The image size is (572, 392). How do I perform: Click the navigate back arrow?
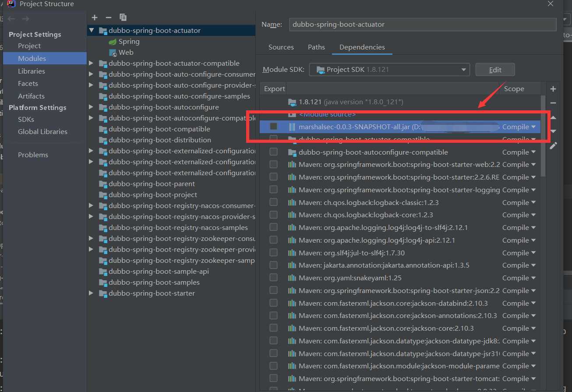click(11, 19)
